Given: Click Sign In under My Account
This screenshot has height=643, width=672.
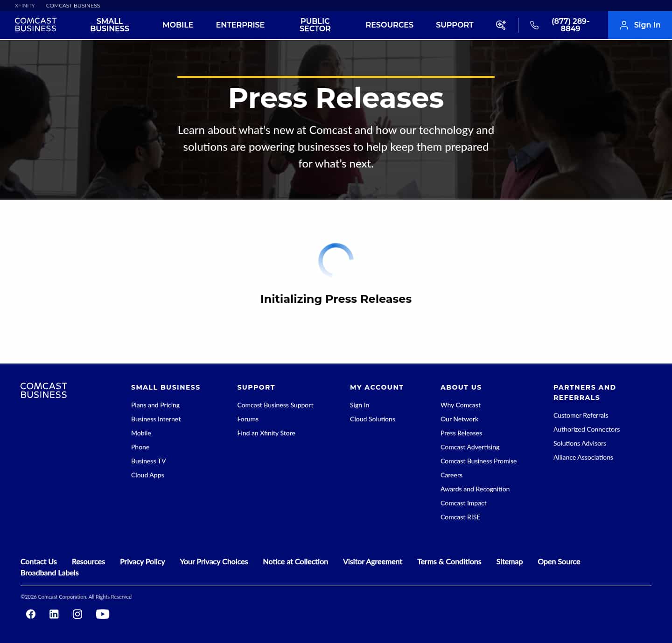Looking at the screenshot, I should (x=359, y=405).
